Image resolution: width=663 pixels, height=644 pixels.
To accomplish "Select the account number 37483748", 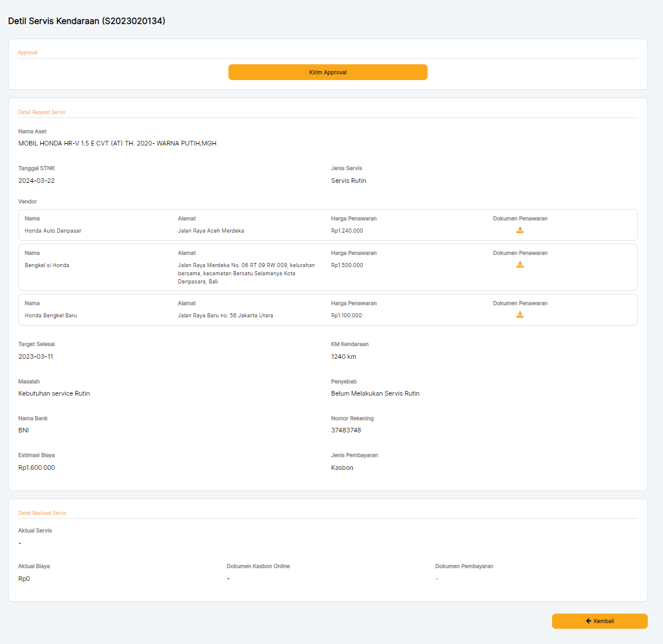I will pos(346,430).
